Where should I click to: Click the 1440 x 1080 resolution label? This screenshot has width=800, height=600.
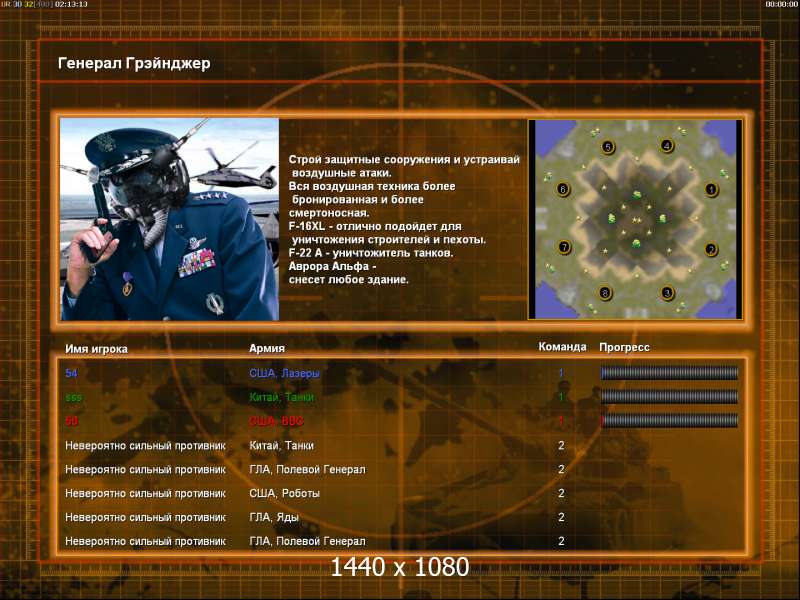pyautogui.click(x=400, y=567)
